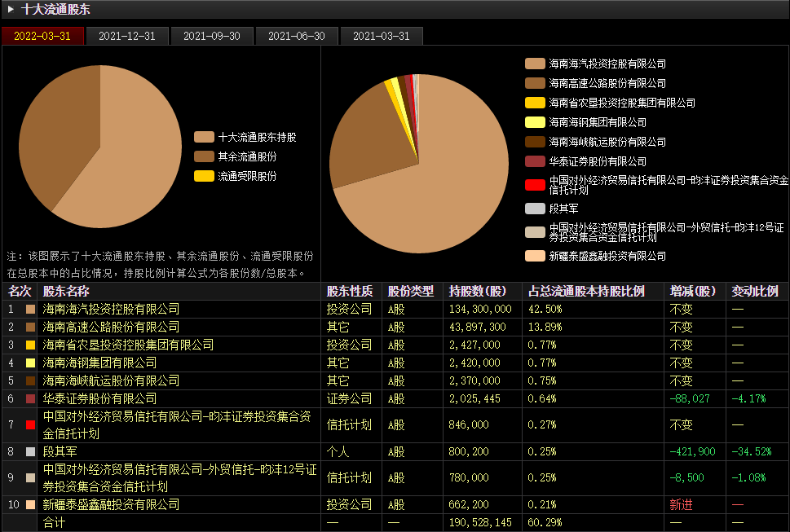The height and width of the screenshot is (532, 790).
Task: Open shareholder 段其军 in table
Action: point(60,451)
